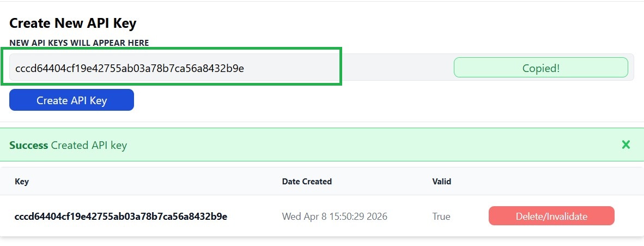
Task: Click the Date Created column header
Action: 307,182
